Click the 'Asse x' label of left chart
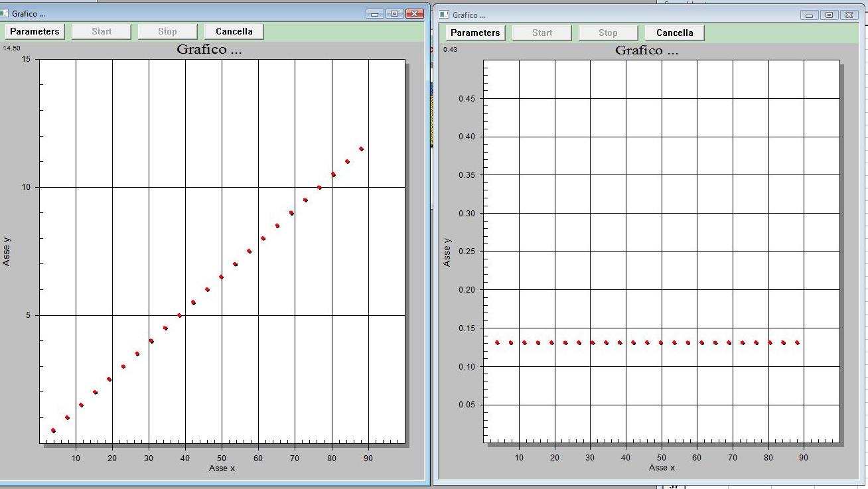 tap(222, 468)
